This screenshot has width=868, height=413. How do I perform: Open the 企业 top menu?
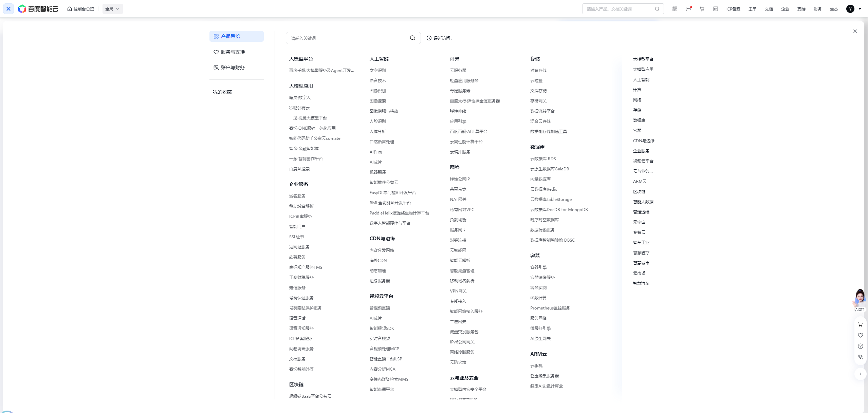[785, 9]
